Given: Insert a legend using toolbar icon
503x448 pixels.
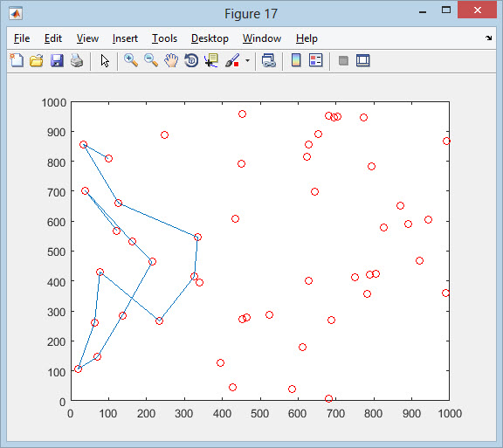Looking at the screenshot, I should point(315,60).
